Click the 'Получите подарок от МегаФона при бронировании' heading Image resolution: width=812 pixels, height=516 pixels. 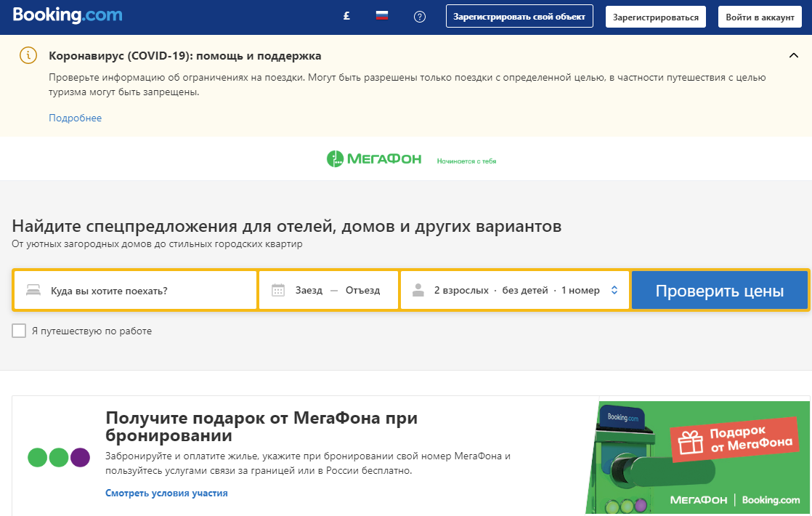pyautogui.click(x=261, y=427)
